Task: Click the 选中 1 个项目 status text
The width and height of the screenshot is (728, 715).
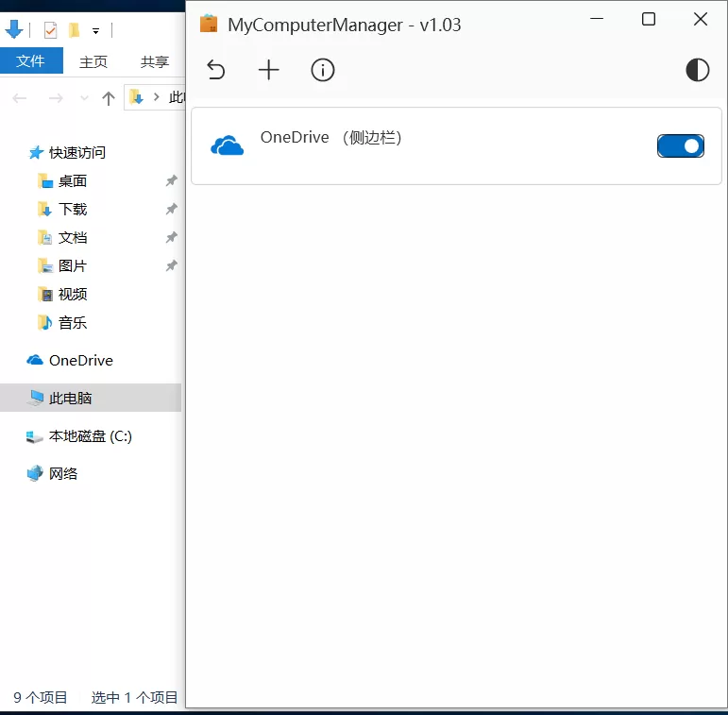Action: click(134, 697)
